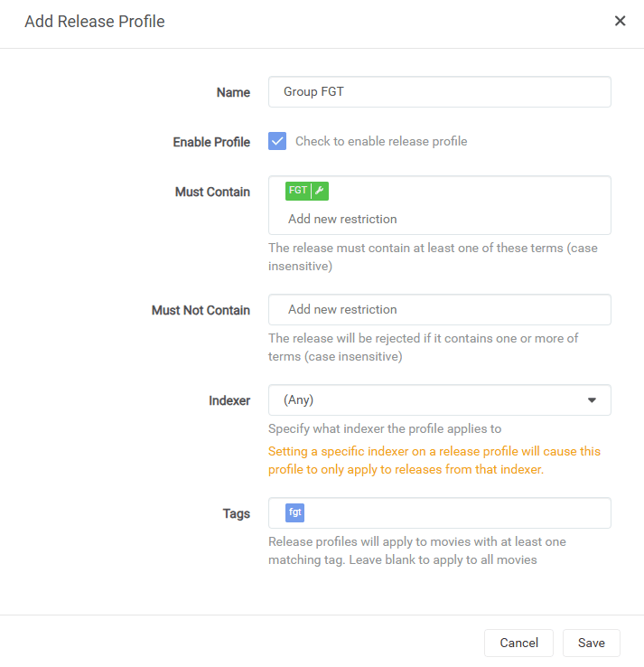Click the Add Release Profile title
Image resolution: width=644 pixels, height=667 pixels.
click(x=94, y=22)
